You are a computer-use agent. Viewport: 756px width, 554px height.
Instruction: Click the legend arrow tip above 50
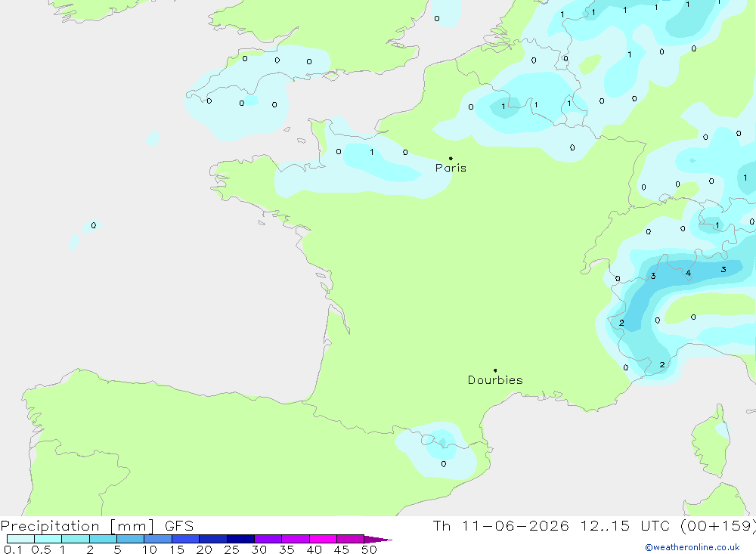[378, 540]
